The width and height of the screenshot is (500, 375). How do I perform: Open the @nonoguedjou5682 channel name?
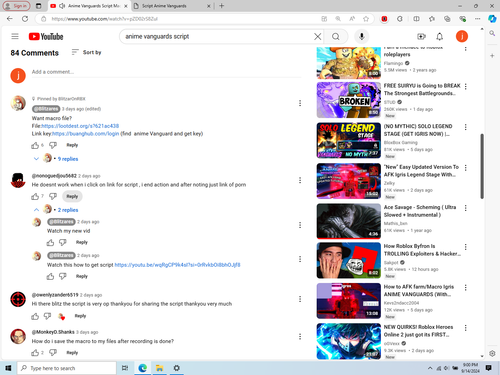pos(54,176)
